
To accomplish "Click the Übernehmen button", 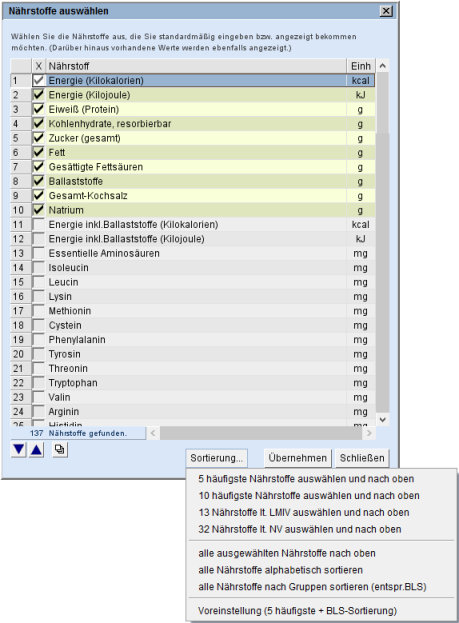I will coord(298,458).
